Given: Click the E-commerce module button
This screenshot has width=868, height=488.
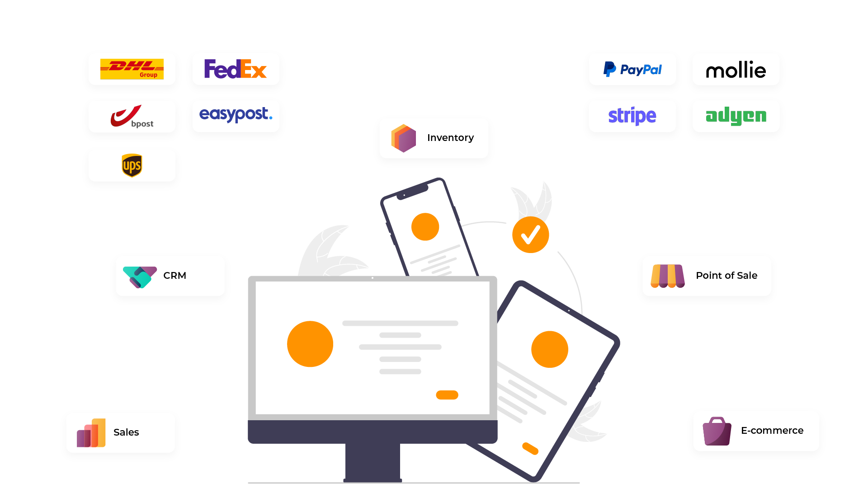Looking at the screenshot, I should (x=756, y=431).
